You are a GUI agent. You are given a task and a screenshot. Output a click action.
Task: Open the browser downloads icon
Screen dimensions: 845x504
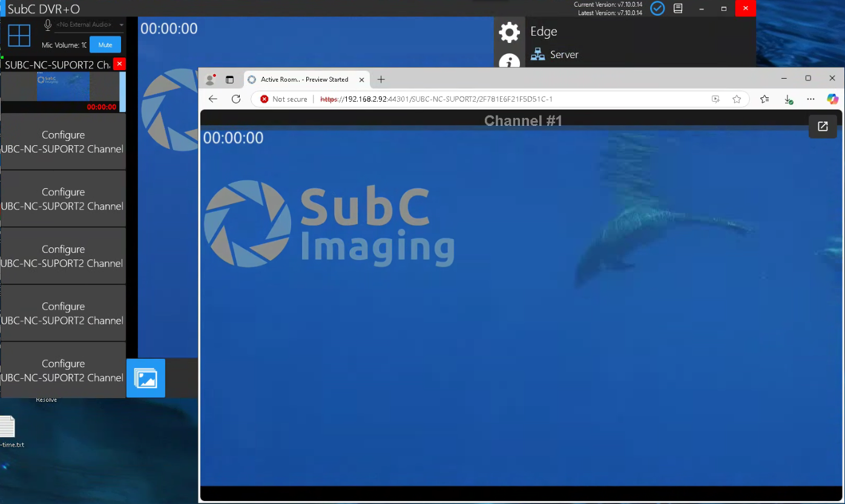(x=788, y=99)
